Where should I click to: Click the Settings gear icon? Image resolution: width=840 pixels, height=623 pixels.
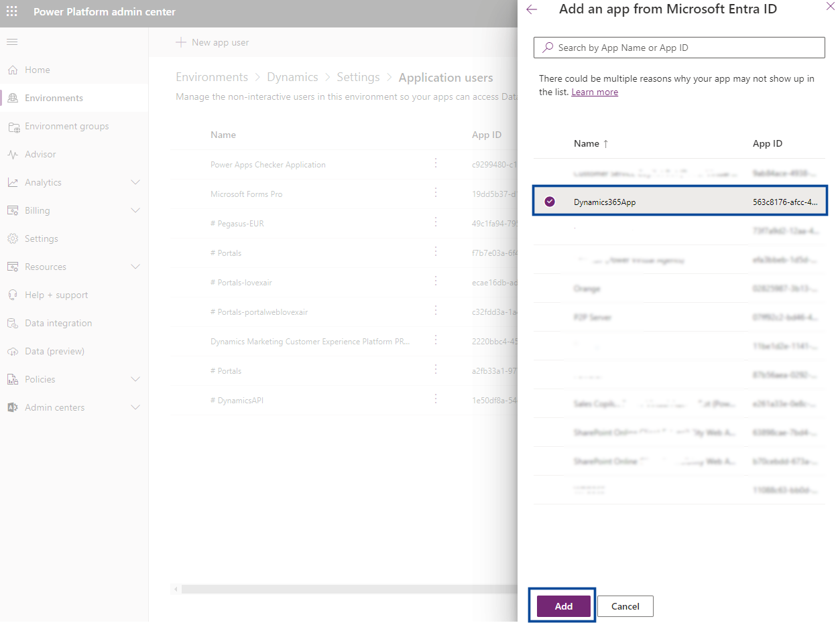click(x=12, y=238)
